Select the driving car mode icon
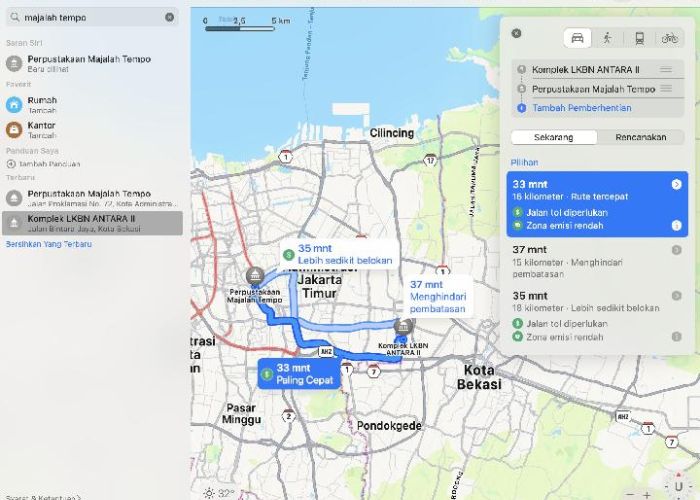 pyautogui.click(x=577, y=38)
